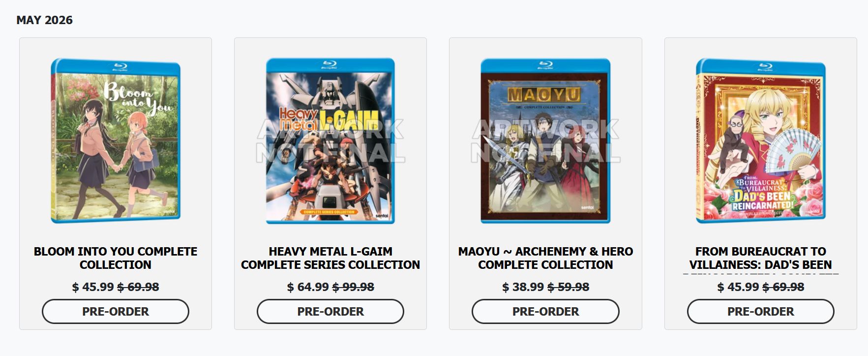The image size is (868, 356).
Task: Click the $64.99 price under Heavy Metal L-Gaim
Action: coord(308,287)
